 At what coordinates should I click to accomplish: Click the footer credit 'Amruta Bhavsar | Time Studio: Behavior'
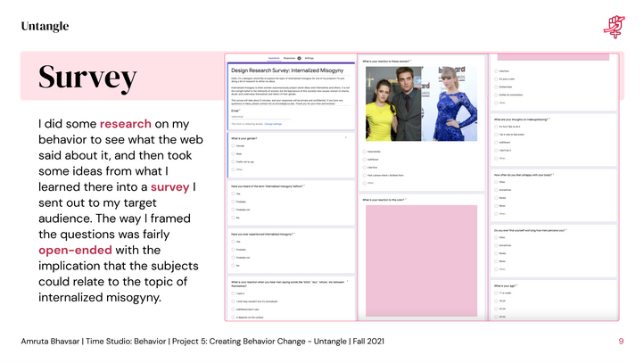[x=94, y=342]
